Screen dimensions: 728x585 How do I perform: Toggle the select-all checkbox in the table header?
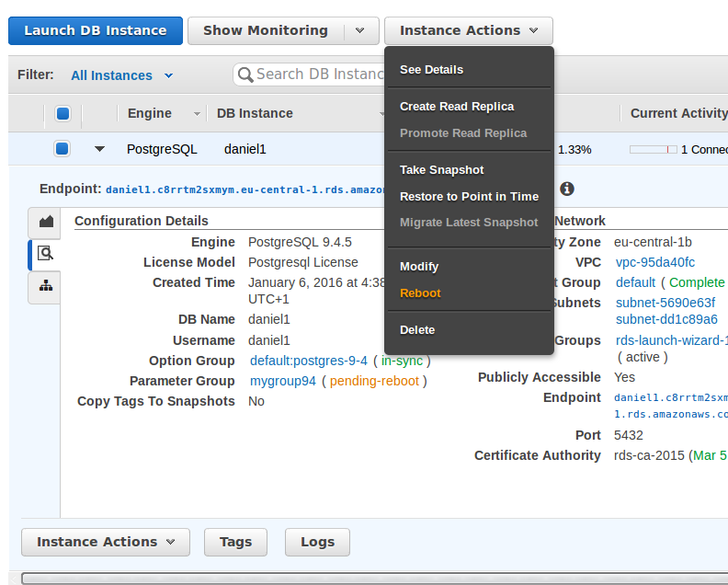(63, 113)
